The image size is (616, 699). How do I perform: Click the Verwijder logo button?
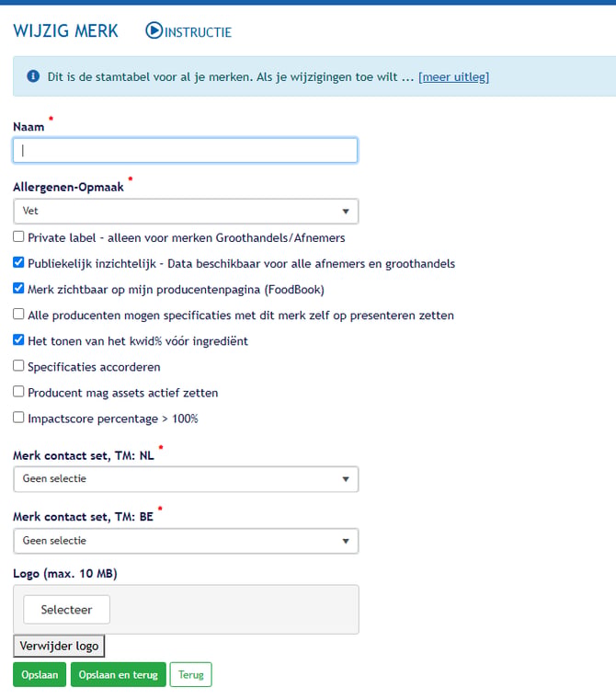[x=59, y=646]
